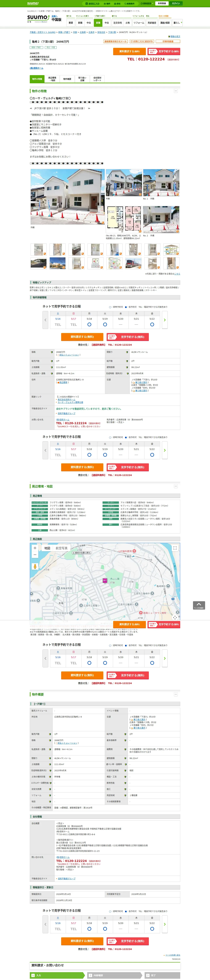Click the ページの先頭へ floating arrow button
Screen dimensions: 210x980
coord(199,605)
